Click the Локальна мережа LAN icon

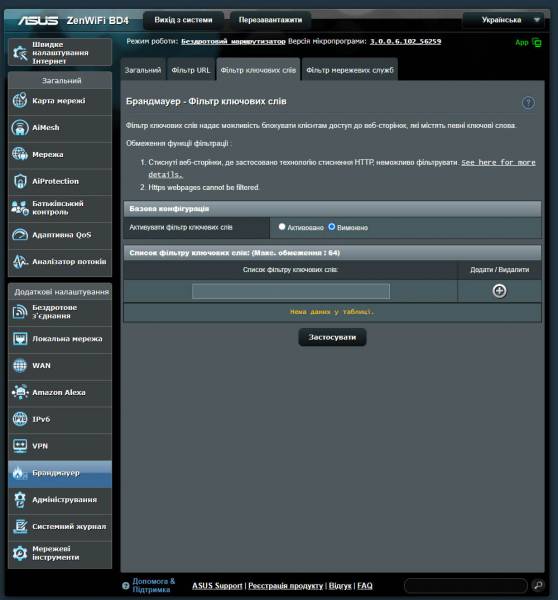coord(20,339)
